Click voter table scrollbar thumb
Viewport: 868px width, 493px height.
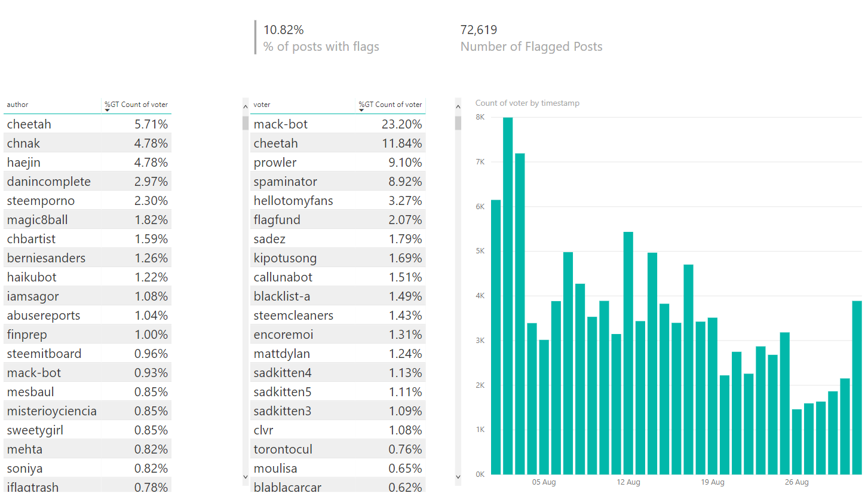pyautogui.click(x=458, y=123)
